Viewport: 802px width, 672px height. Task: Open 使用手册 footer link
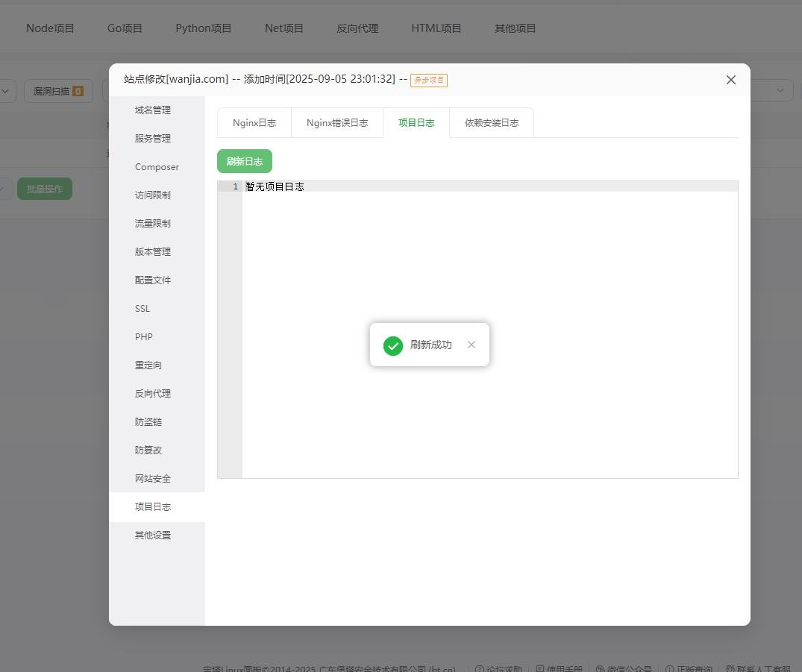coord(559,668)
